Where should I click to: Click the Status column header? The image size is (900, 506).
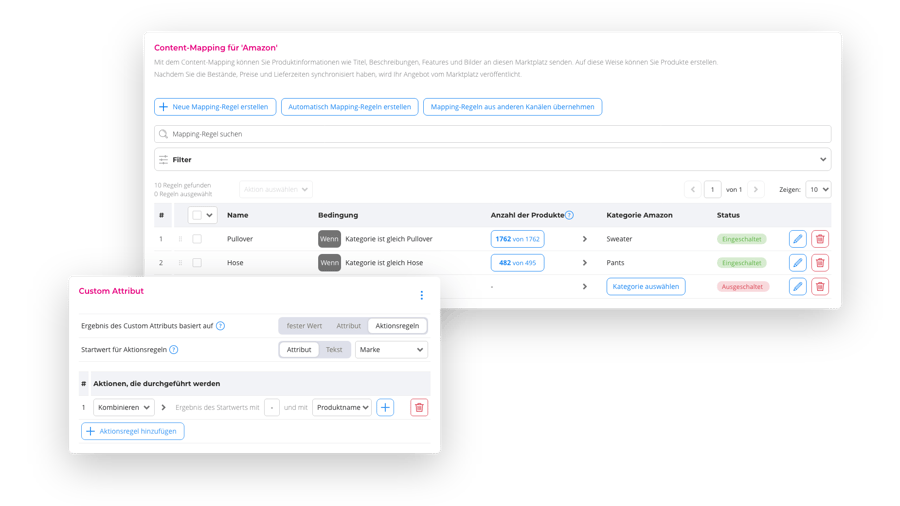pyautogui.click(x=728, y=215)
